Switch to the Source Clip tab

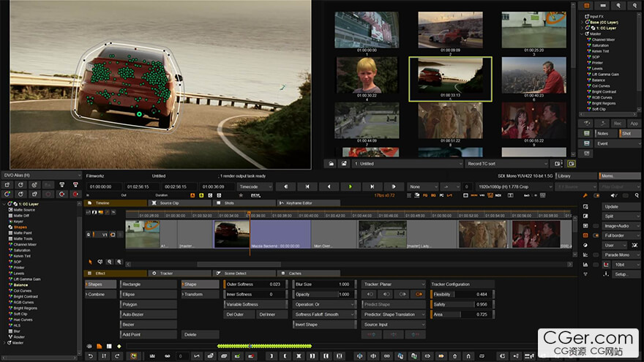point(179,203)
